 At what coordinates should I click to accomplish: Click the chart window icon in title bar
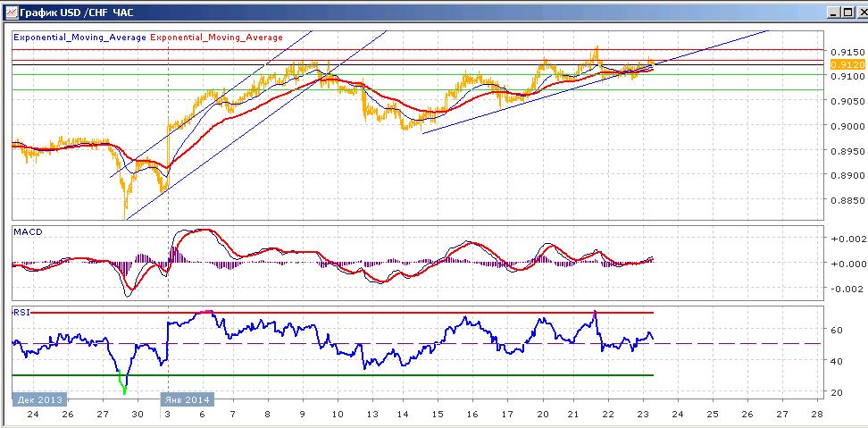pyautogui.click(x=11, y=12)
